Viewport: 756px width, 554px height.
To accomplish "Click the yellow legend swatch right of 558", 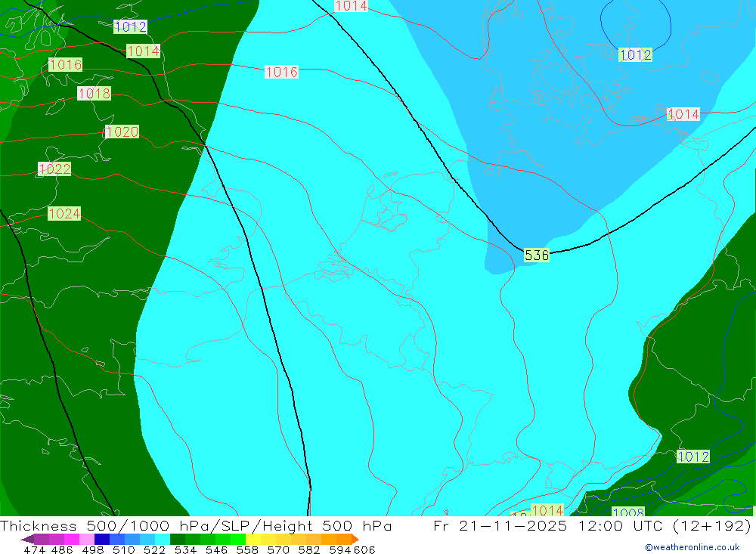I will tap(253, 539).
